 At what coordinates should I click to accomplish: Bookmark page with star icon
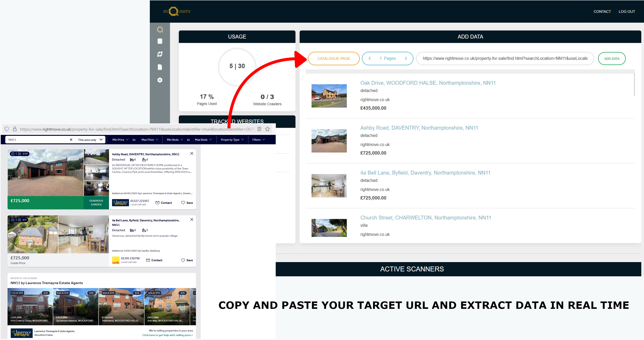coord(267,129)
